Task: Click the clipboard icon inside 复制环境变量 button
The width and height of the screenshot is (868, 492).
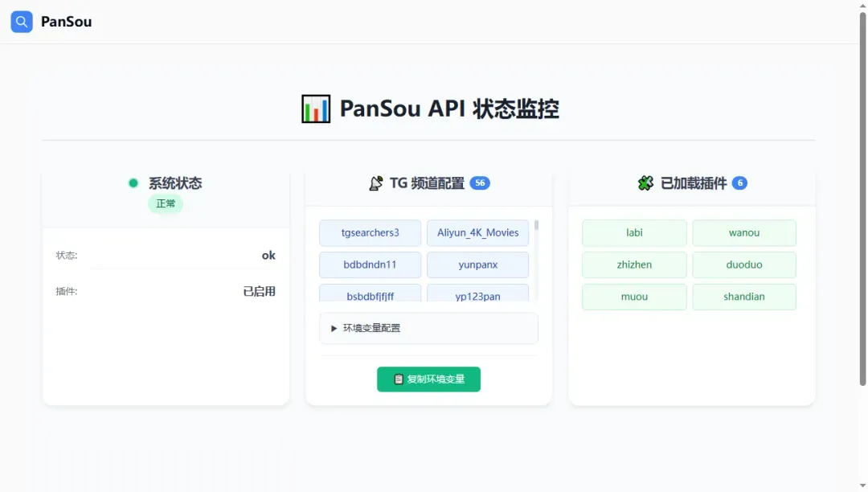Action: coord(398,379)
